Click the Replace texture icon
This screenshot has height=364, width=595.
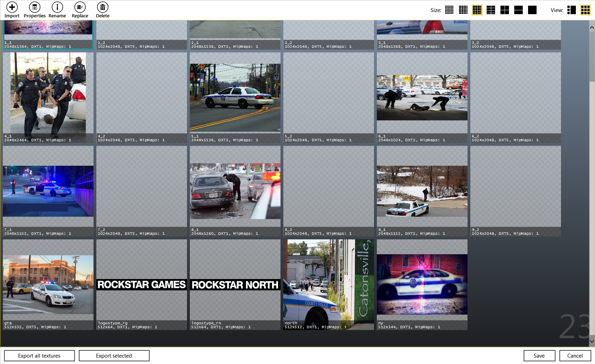point(80,7)
